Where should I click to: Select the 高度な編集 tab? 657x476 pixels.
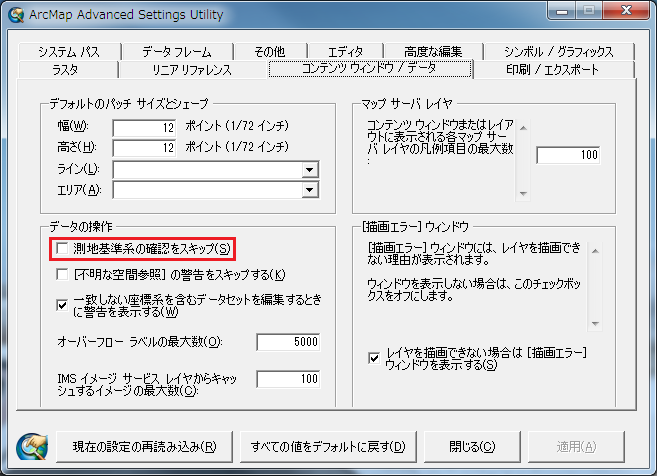[433, 52]
